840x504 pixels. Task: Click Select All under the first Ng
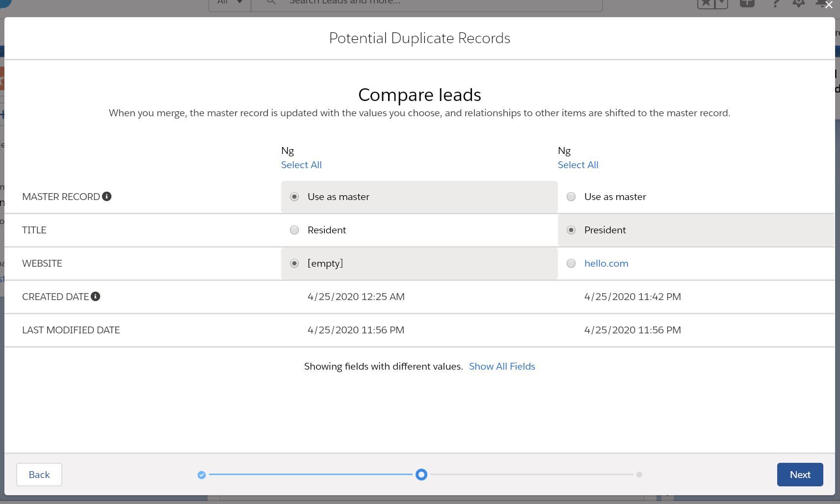click(x=301, y=165)
